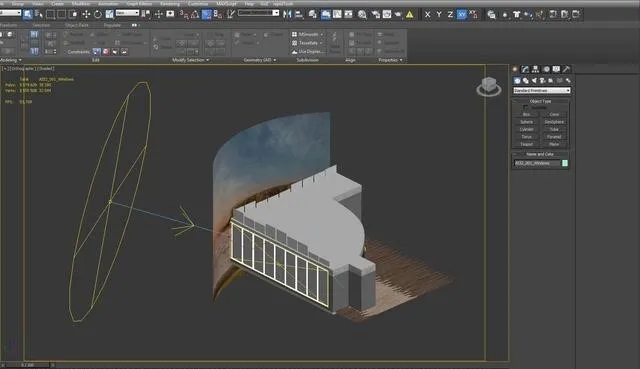Open the Display command panel tab
This screenshot has width=640, height=369.
pyautogui.click(x=556, y=69)
